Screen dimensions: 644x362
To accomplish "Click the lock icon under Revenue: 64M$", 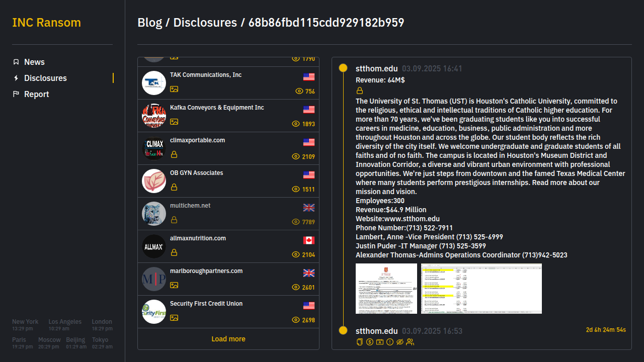I will coord(360,91).
